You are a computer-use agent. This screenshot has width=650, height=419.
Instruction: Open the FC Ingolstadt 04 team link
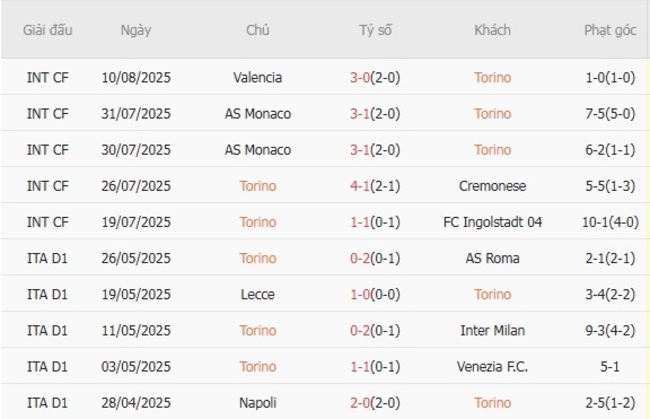[492, 222]
